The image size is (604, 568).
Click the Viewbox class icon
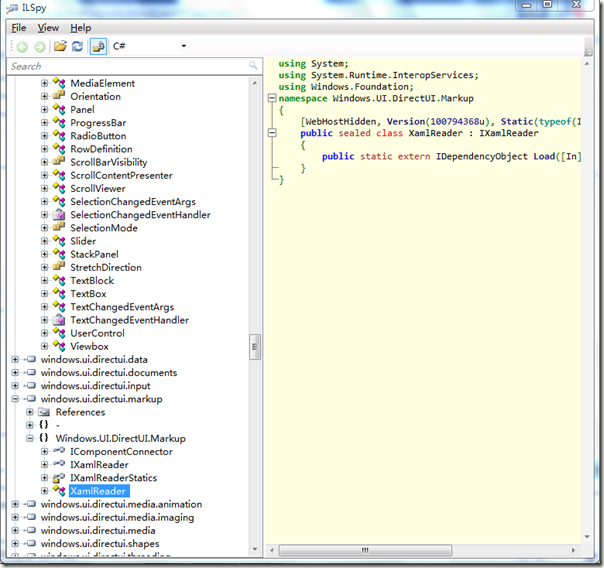click(59, 346)
